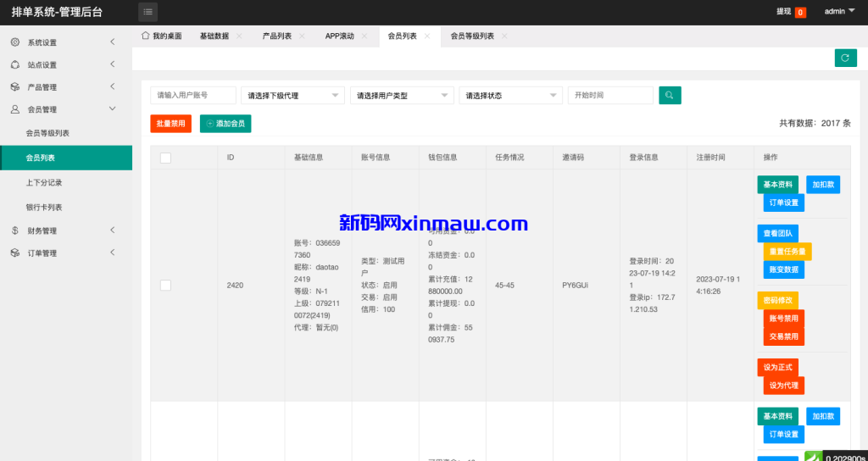Click 订单设置 for member 2420
The height and width of the screenshot is (461, 868).
click(784, 203)
